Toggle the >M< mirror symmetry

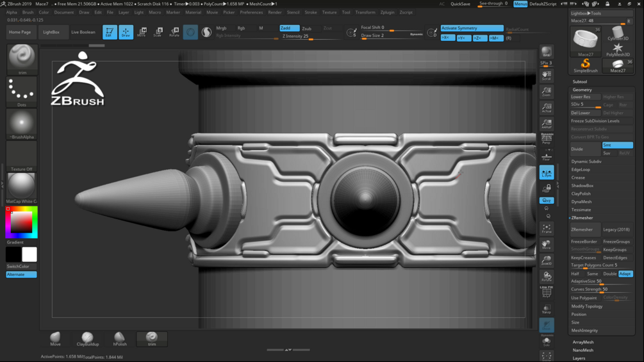[496, 38]
